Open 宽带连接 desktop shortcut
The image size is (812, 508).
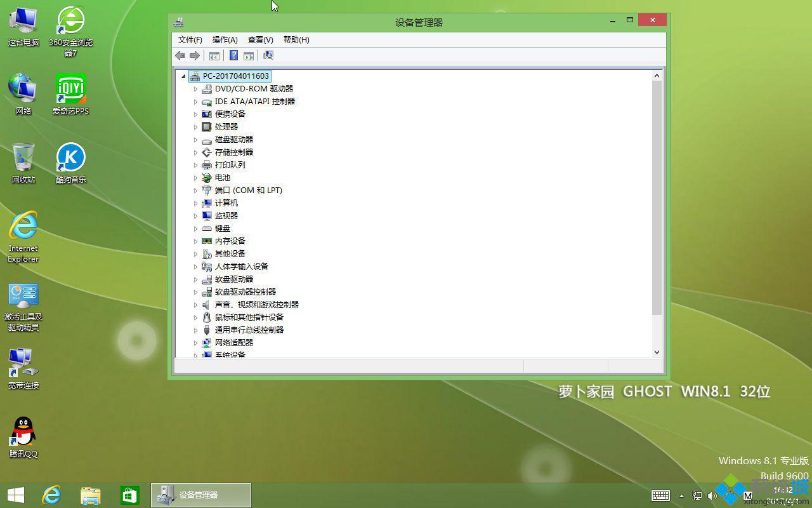23,368
